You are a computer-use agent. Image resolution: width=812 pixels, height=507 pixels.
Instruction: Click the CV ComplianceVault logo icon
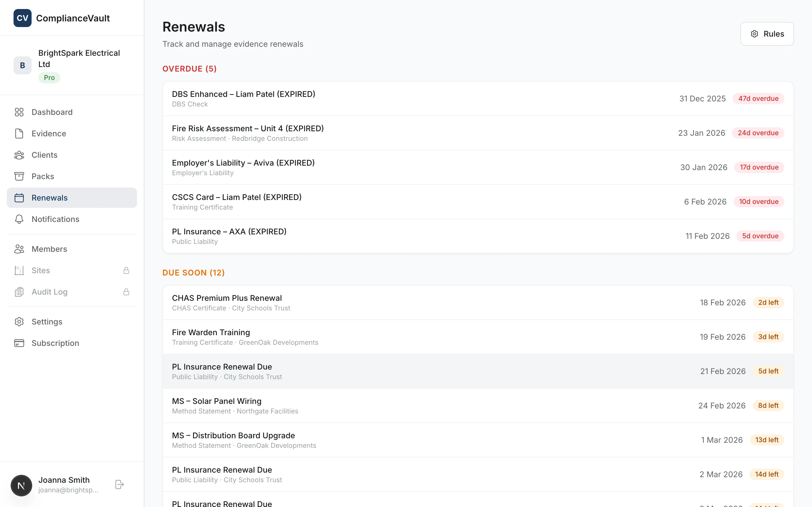(22, 18)
